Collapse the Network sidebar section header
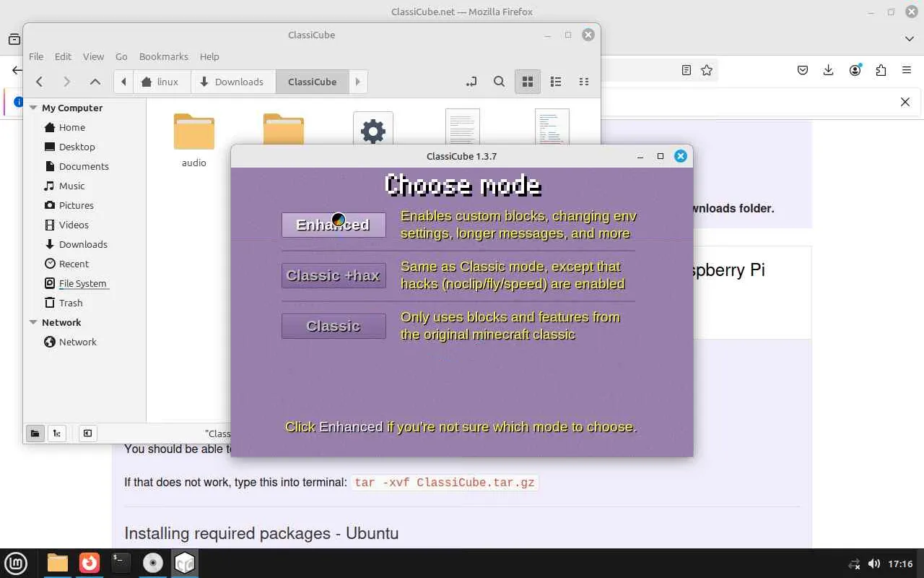924x578 pixels. tap(33, 322)
